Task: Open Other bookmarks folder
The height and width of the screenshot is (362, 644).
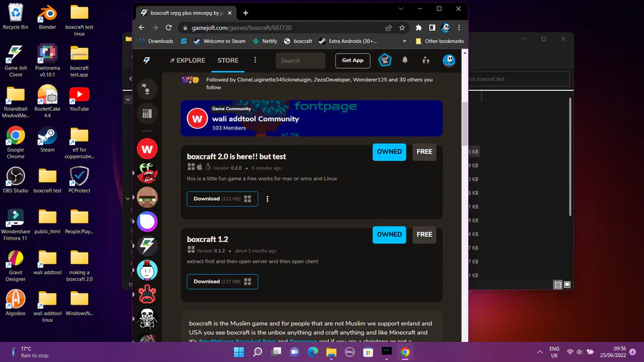Action: (x=439, y=41)
